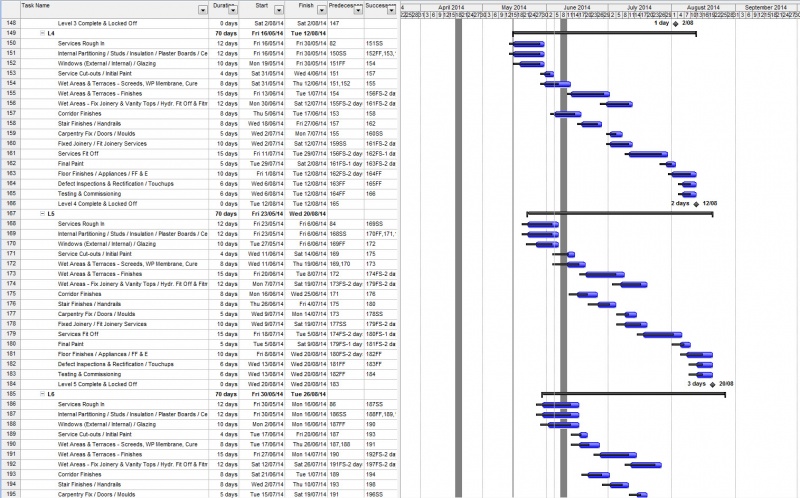Select 'Final Paint' in row 162
Viewport: 800px width, 498px height.
coord(70,164)
